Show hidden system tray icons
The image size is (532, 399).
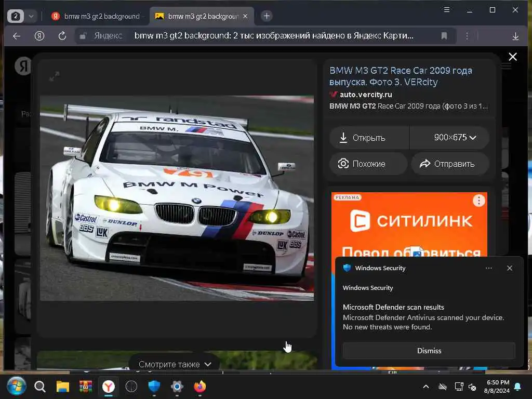(426, 387)
